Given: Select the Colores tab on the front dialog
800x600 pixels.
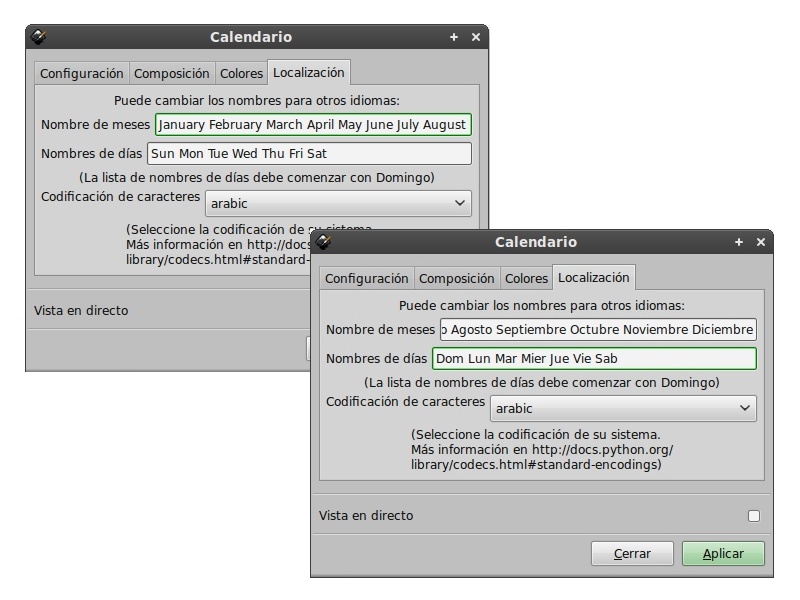Looking at the screenshot, I should click(x=526, y=278).
